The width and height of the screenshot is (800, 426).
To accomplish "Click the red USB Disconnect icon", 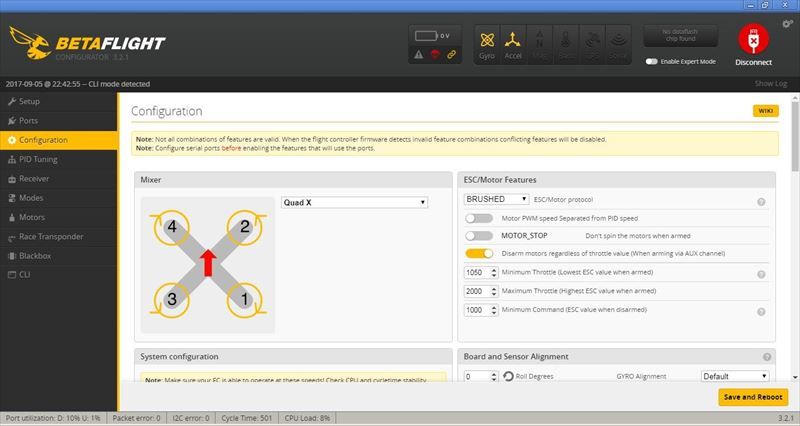I will point(753,39).
